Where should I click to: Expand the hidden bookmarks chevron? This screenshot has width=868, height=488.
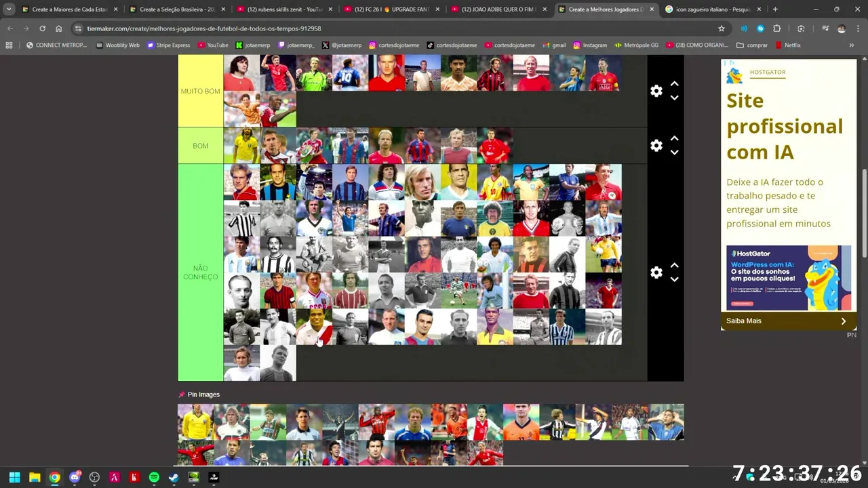point(852,45)
